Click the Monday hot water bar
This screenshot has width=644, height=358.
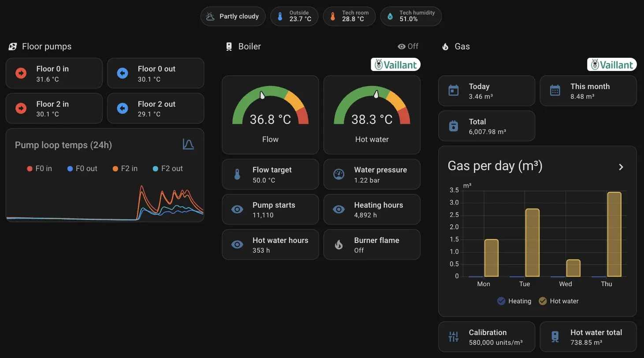pyautogui.click(x=491, y=258)
